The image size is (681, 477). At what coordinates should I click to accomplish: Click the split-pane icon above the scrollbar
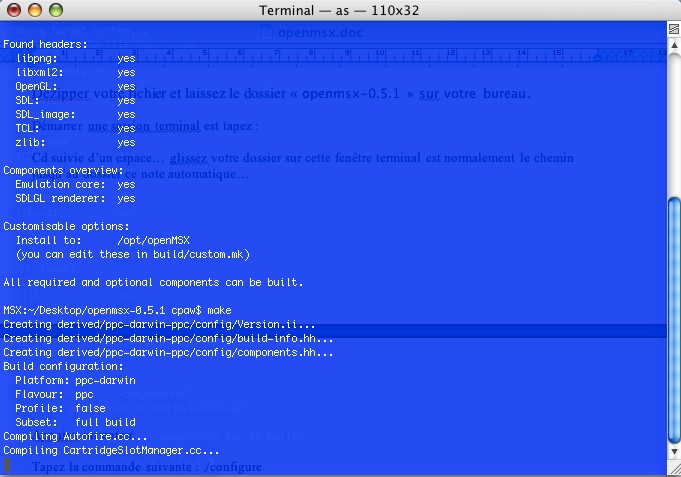pos(674,29)
